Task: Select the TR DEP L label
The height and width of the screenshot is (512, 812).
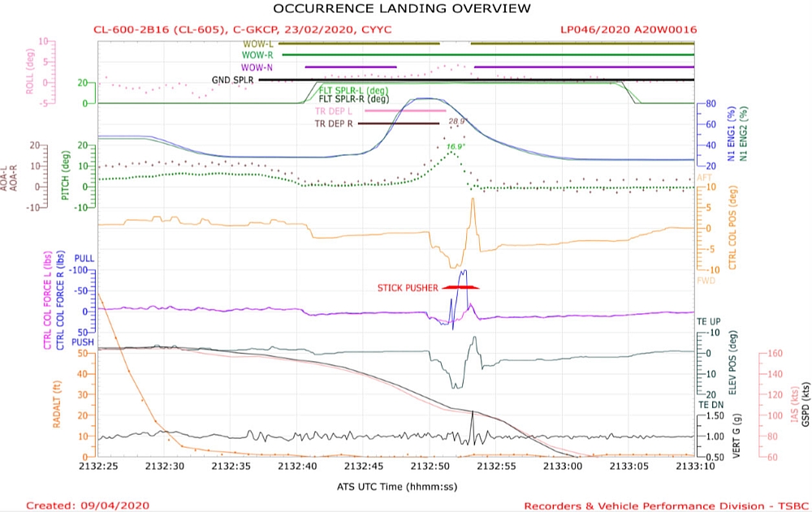Action: click(334, 110)
